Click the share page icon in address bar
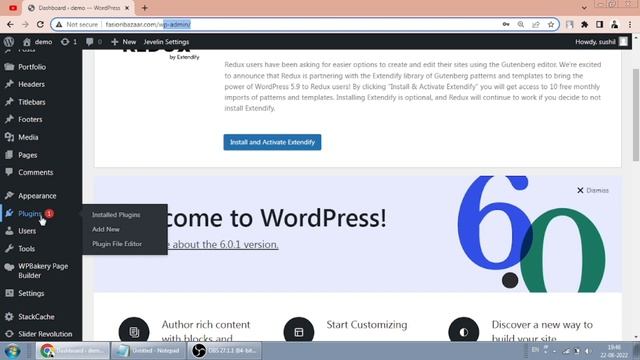The width and height of the screenshot is (640, 360). point(536,24)
